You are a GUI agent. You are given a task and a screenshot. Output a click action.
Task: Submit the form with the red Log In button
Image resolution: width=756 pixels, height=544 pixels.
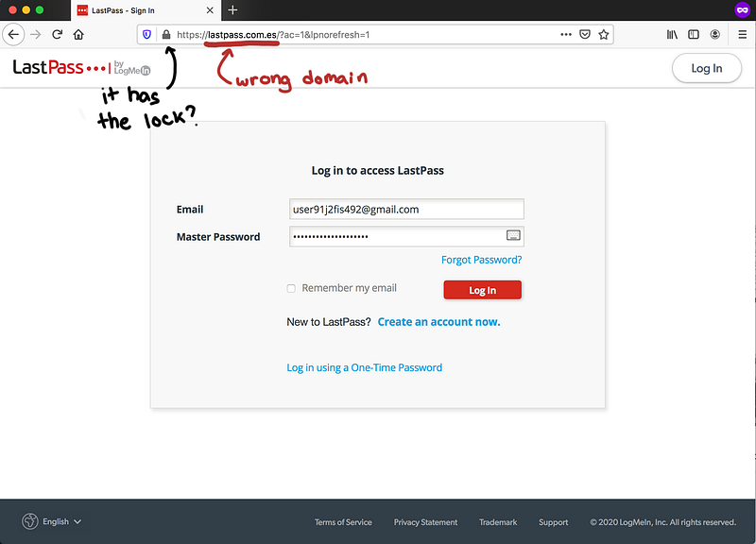coord(483,290)
